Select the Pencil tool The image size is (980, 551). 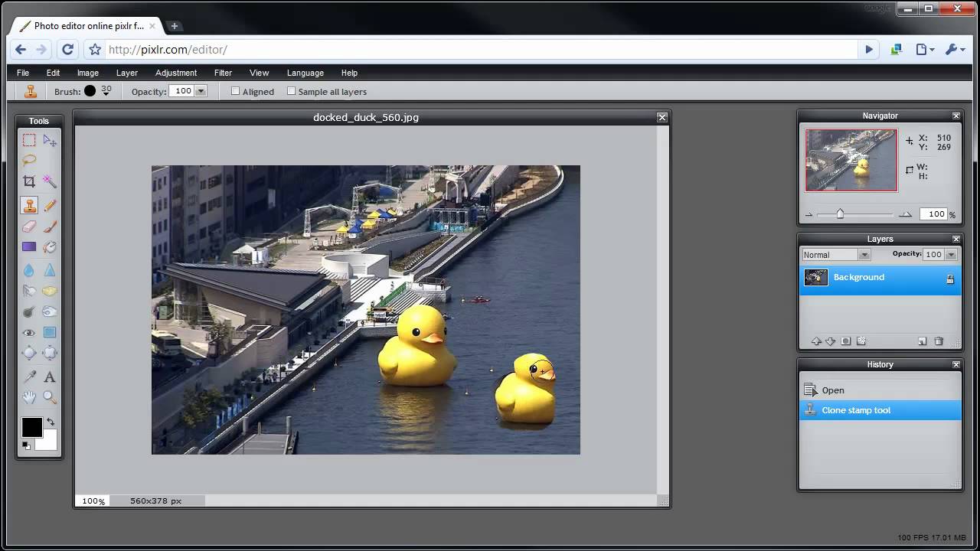coord(50,205)
